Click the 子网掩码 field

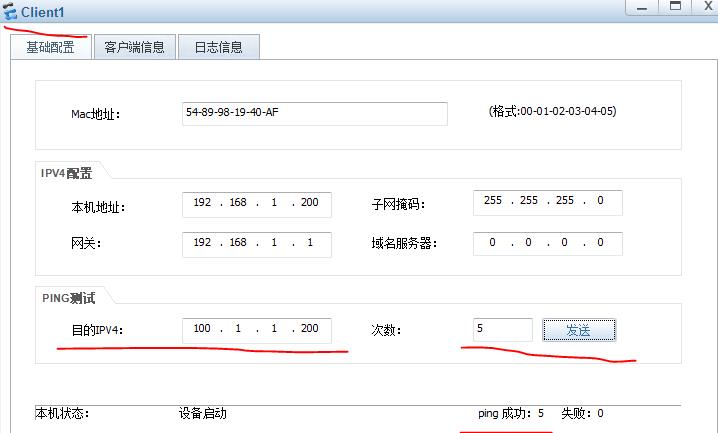(548, 202)
